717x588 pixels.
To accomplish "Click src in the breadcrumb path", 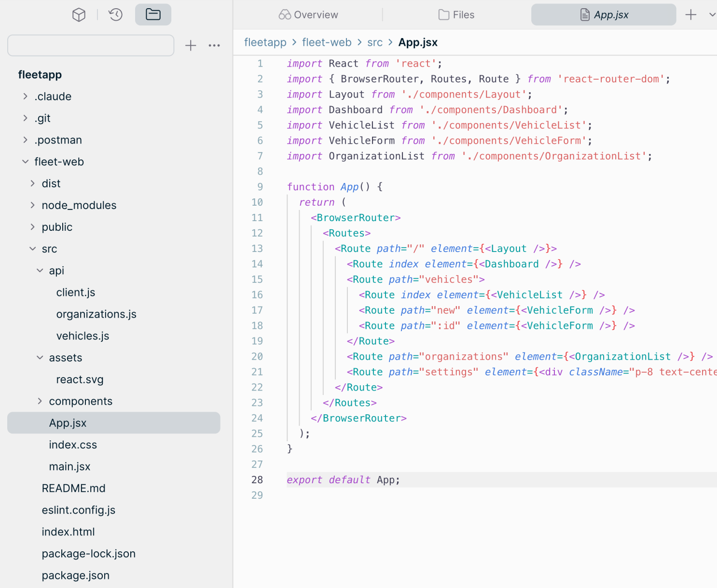I will pyautogui.click(x=375, y=42).
